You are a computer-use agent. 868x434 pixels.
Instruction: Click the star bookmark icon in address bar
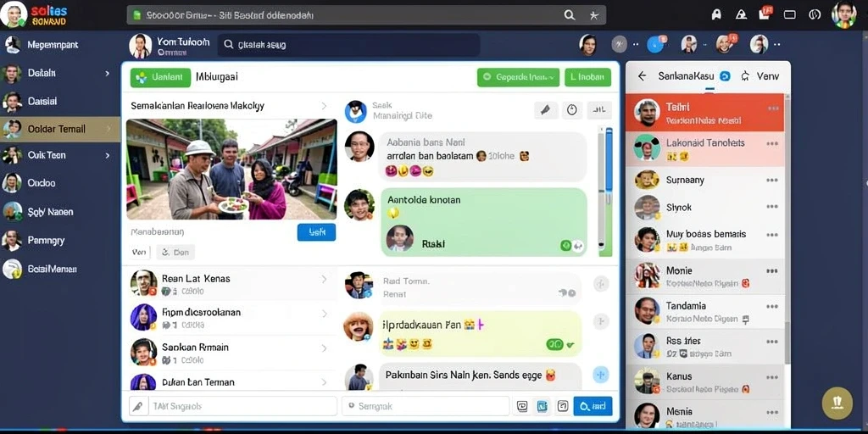click(x=594, y=15)
